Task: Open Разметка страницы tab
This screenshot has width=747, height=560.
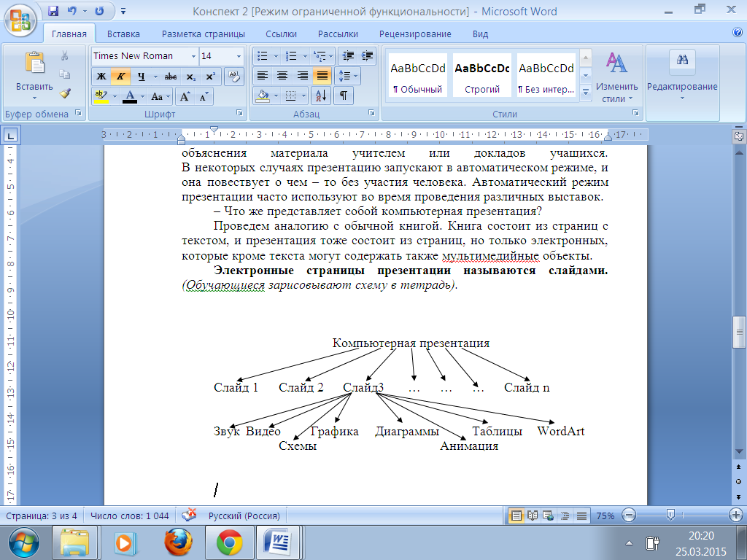Action: (204, 34)
